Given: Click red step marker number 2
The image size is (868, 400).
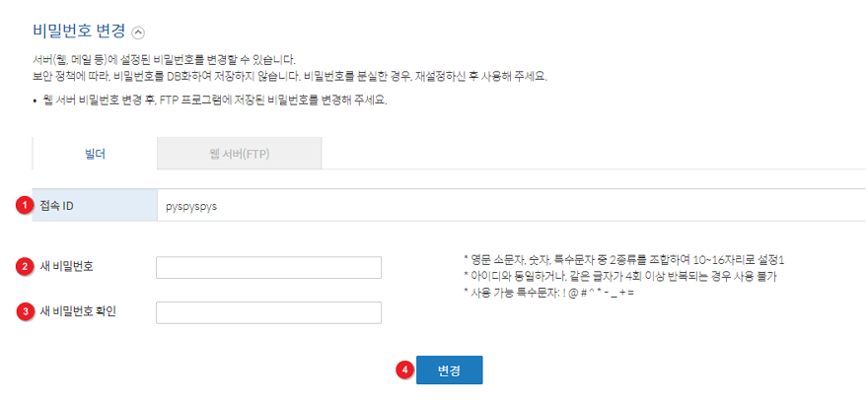Looking at the screenshot, I should [x=24, y=267].
